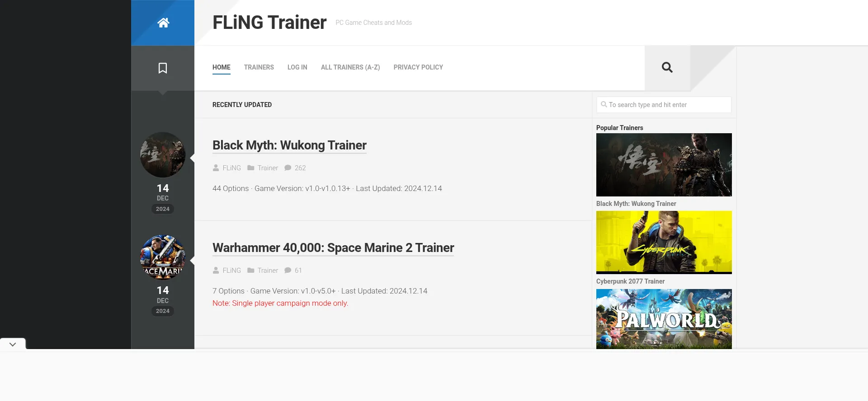Image resolution: width=868 pixels, height=401 pixels.
Task: Click the comment bubble icon beside 61
Action: [x=288, y=270]
